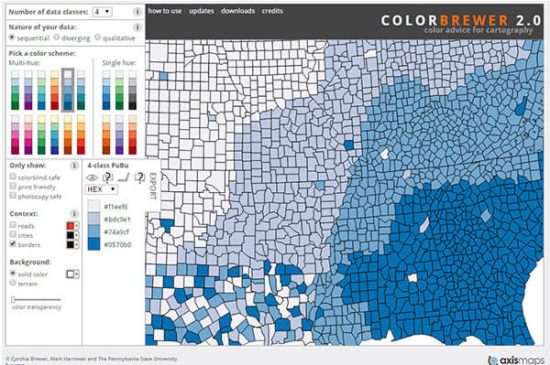
Task: Enable the colorblind safe checkbox
Action: (x=13, y=176)
